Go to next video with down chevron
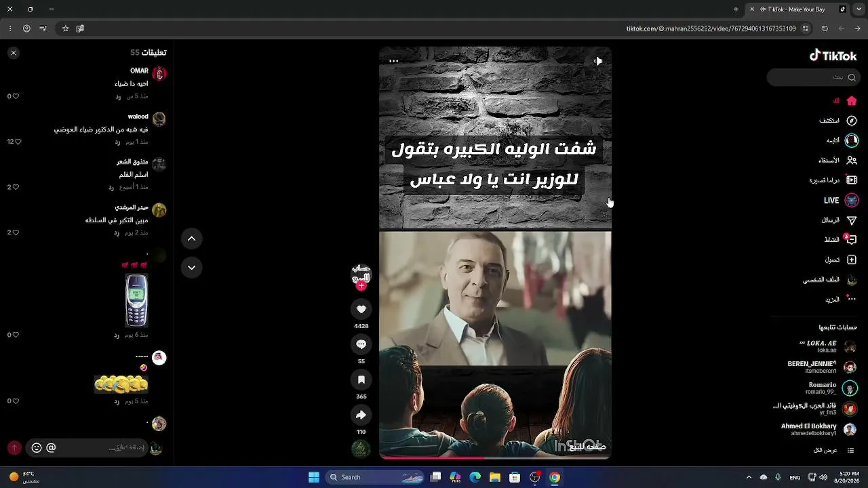The image size is (868, 488). [x=192, y=268]
